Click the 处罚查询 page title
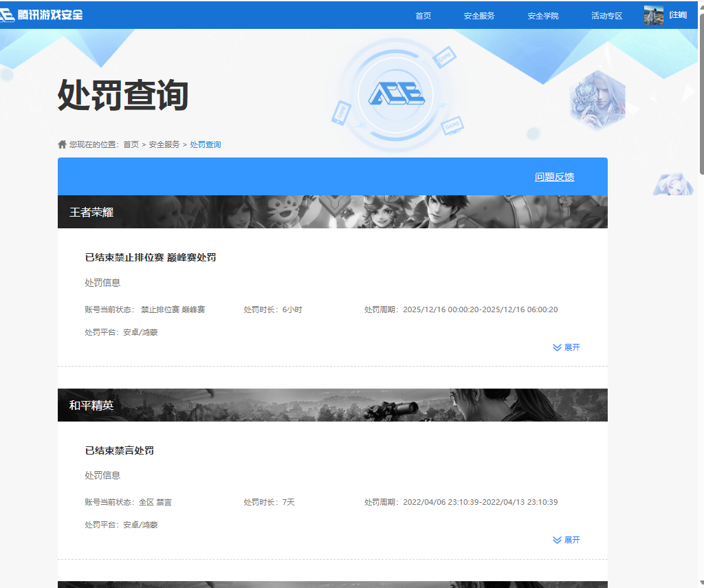Screen dimensions: 704x588 (123, 95)
